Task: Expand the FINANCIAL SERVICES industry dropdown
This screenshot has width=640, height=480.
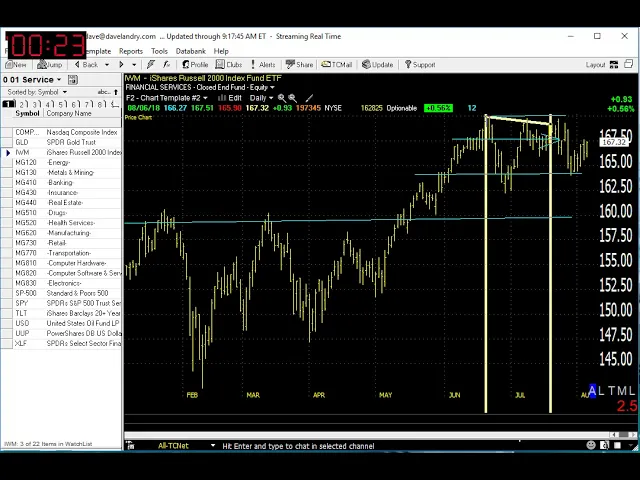Action: (272, 87)
